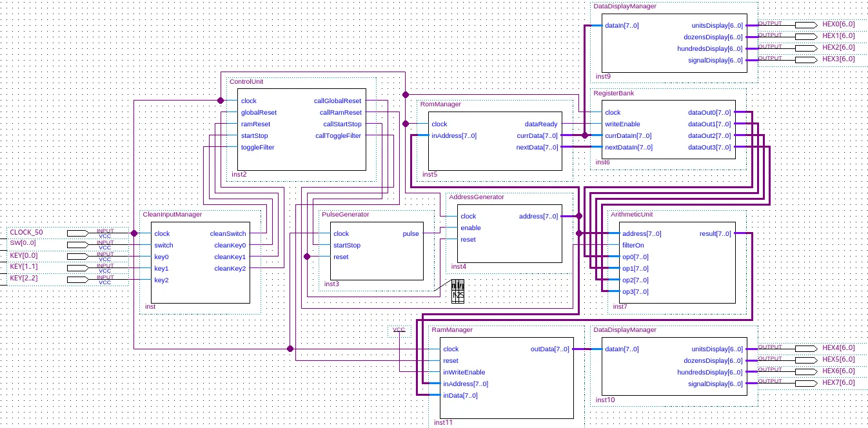Click the ControlUnit block title
Screen dimensions: 868x428
(246, 82)
